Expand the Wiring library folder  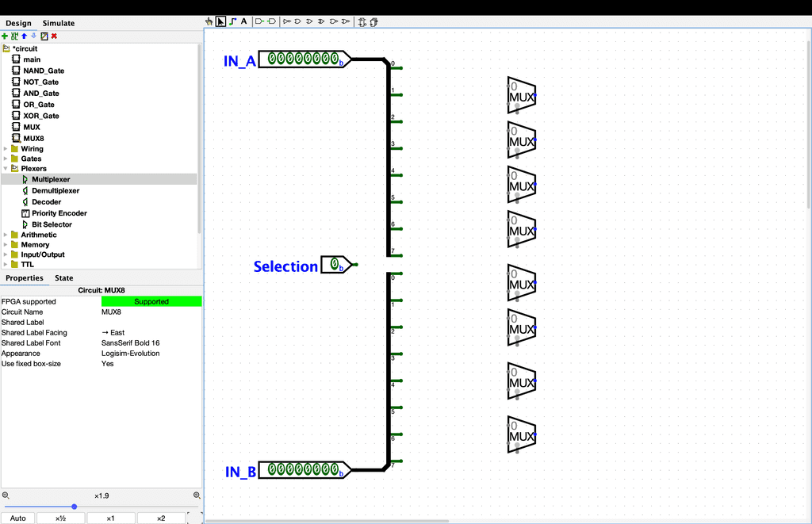6,149
